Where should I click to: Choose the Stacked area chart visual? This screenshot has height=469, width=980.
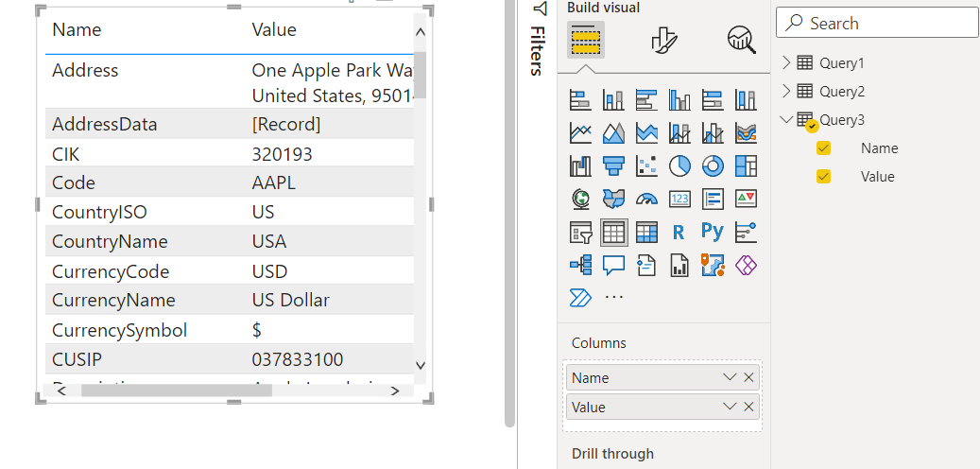pos(646,132)
